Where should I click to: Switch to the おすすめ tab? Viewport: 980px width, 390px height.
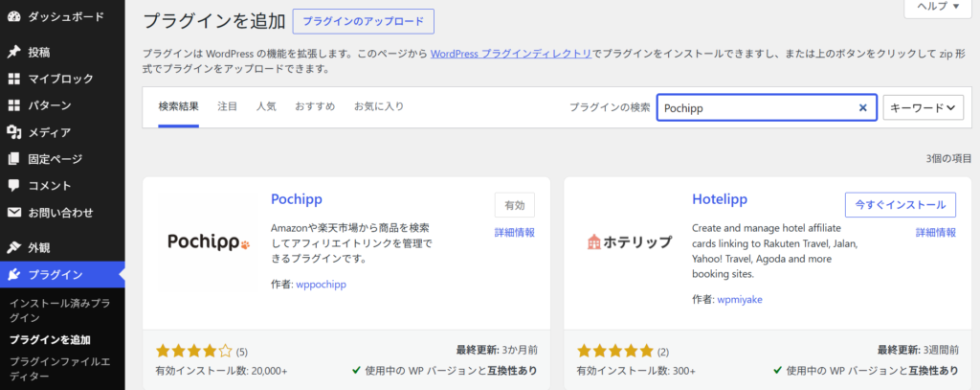315,106
